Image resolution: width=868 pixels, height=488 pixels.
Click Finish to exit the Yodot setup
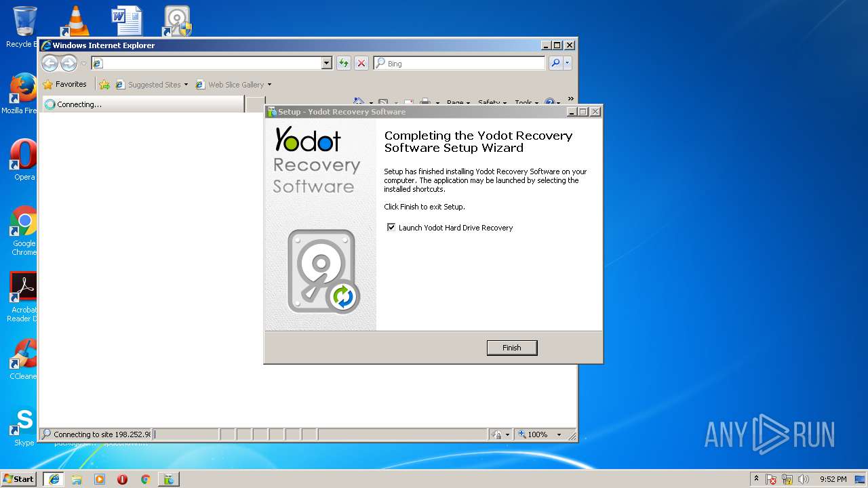pyautogui.click(x=512, y=348)
